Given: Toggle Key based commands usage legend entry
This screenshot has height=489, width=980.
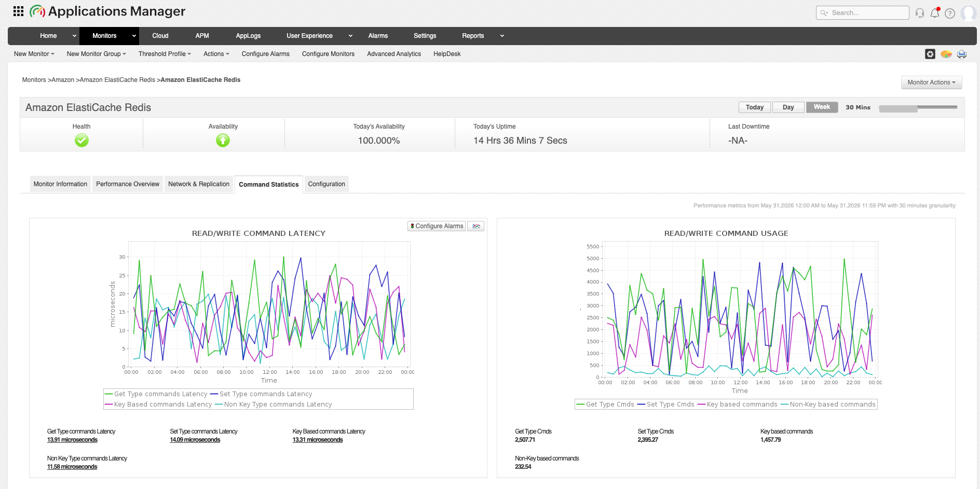Looking at the screenshot, I should tap(737, 404).
